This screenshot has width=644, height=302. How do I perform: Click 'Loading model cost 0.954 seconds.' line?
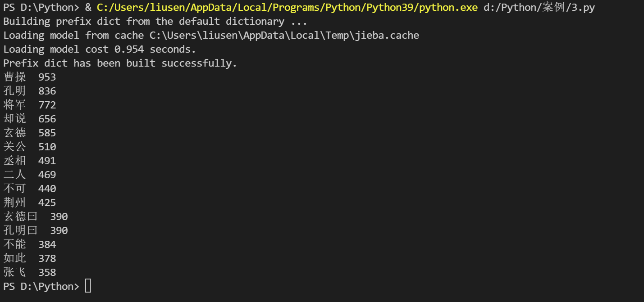click(100, 50)
